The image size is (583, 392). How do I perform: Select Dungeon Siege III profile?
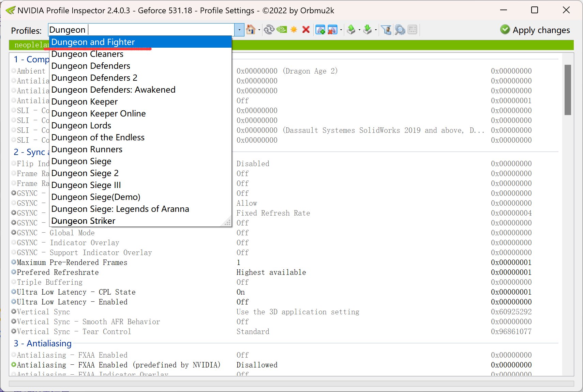[141, 185]
